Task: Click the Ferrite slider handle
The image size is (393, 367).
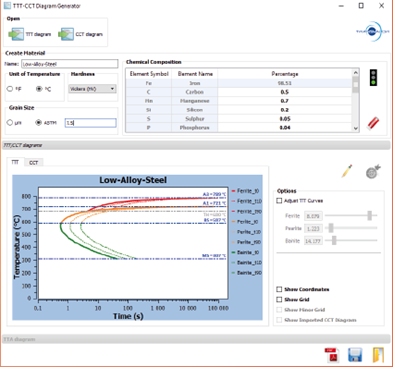Action: pos(369,216)
